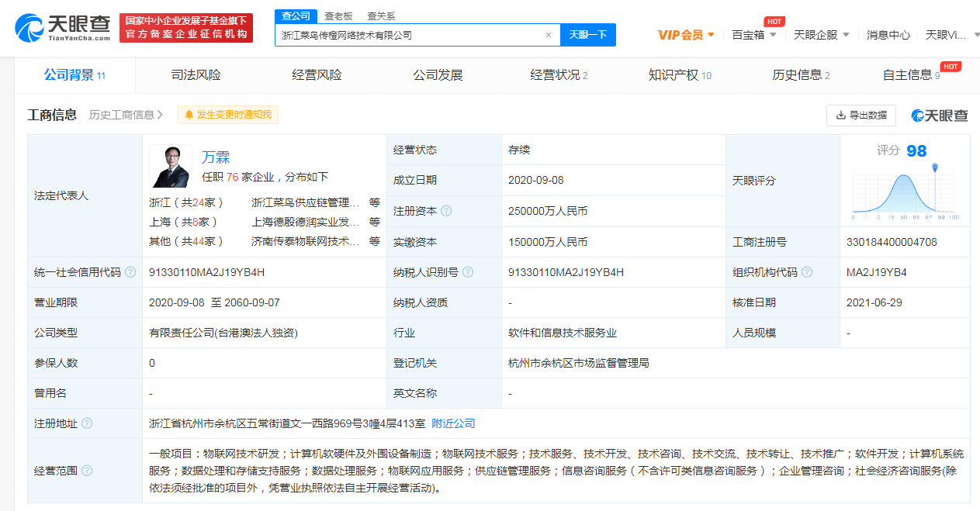Click the bell icon for change notification
Screen dimensions: 980x511
(189, 116)
